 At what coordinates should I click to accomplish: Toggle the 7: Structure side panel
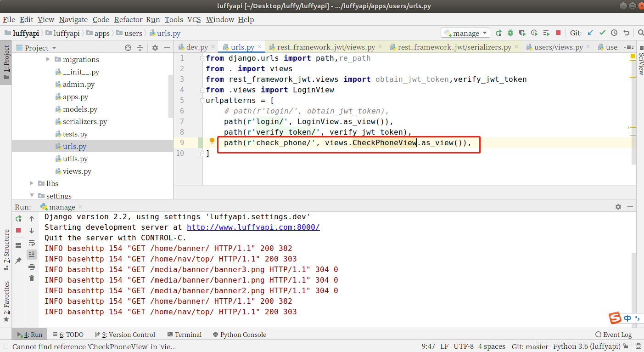(6, 249)
